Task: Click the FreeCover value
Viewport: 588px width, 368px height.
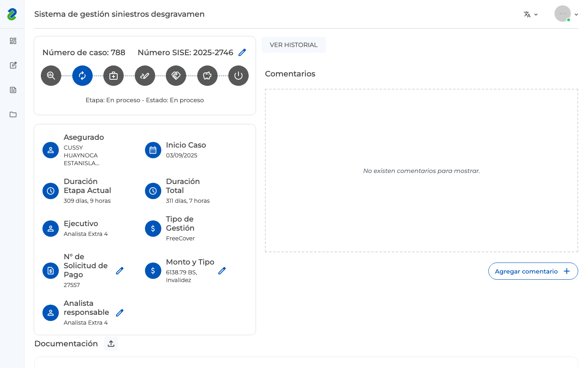Action: (180, 238)
